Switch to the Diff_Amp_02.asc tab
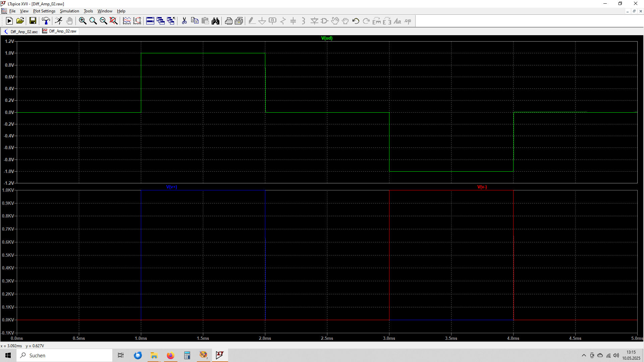 [20, 32]
